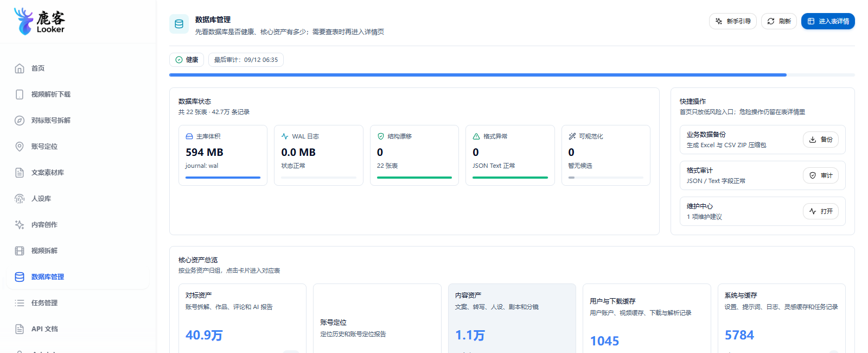The height and width of the screenshot is (353, 868).
Task: Click the 格式异常 green status bar
Action: click(x=510, y=178)
